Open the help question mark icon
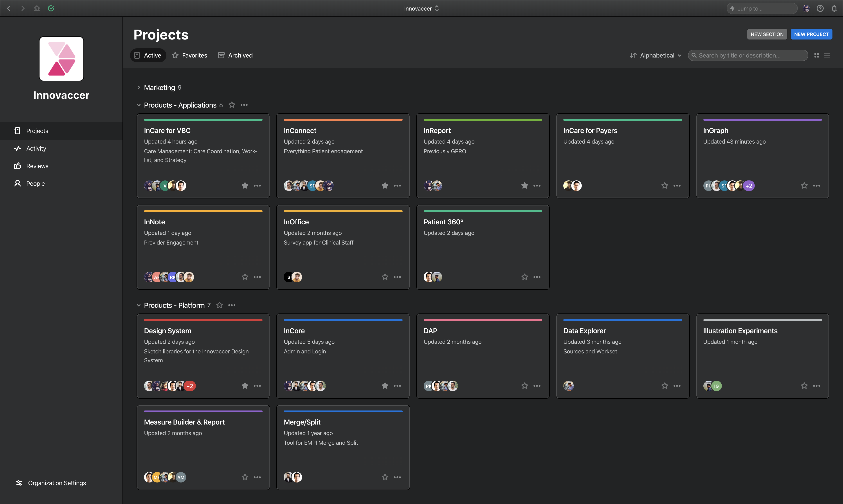 [820, 8]
